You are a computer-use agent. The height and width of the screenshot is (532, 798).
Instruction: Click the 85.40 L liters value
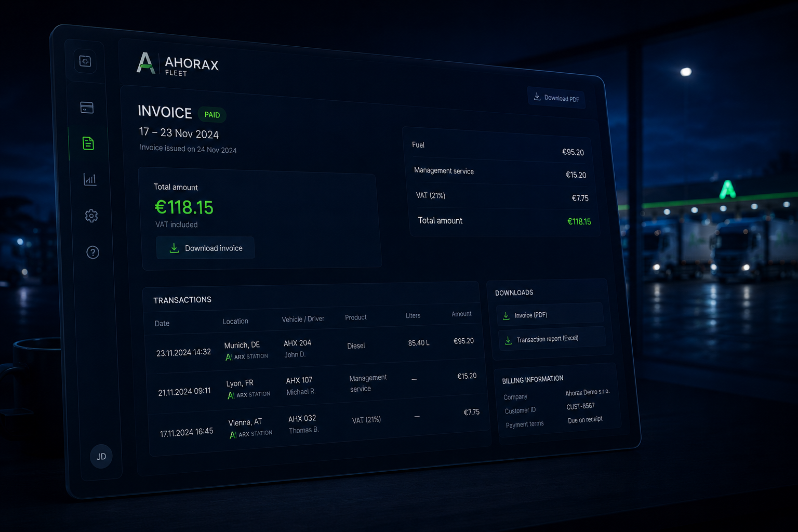pos(419,343)
